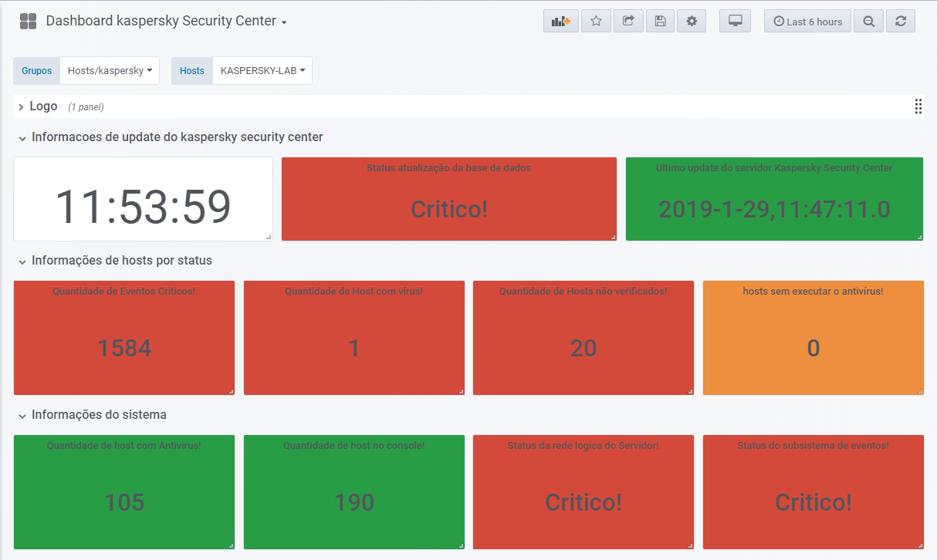Click the 20 unverified hosts value
Screen dimensions: 937x560
coord(584,348)
